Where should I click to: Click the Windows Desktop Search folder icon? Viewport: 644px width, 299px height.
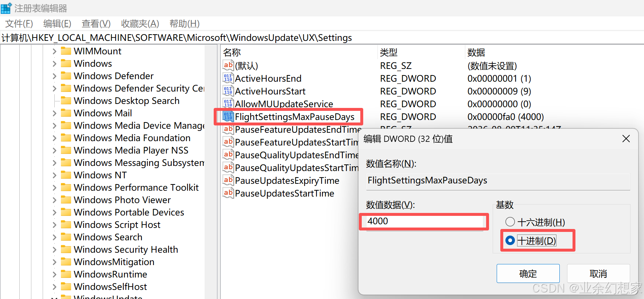coord(66,100)
